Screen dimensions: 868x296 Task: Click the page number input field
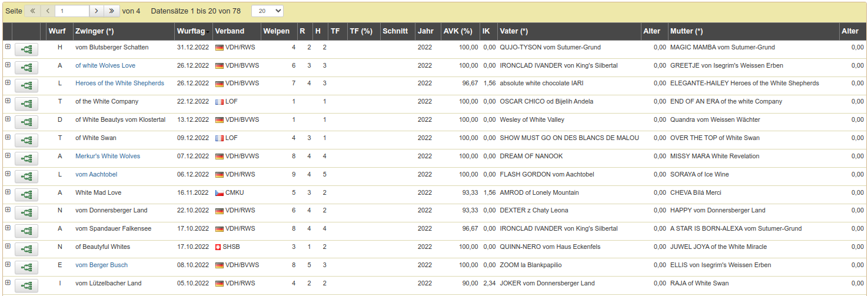72,11
